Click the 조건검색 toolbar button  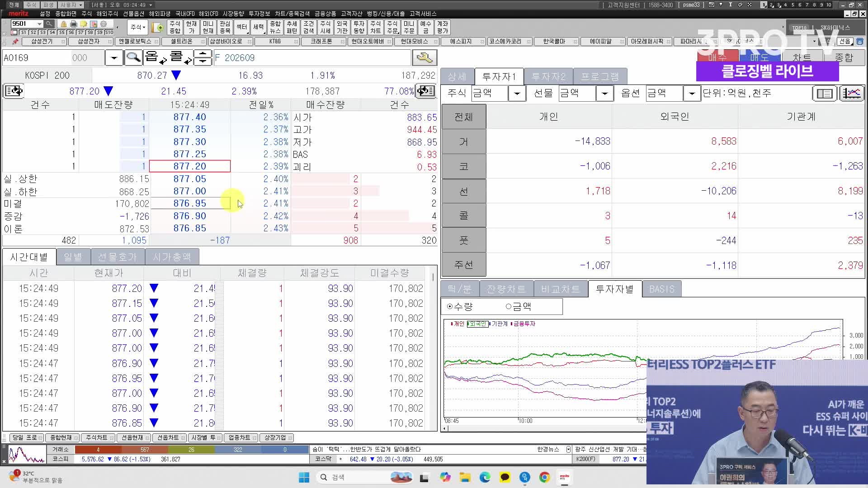309,27
